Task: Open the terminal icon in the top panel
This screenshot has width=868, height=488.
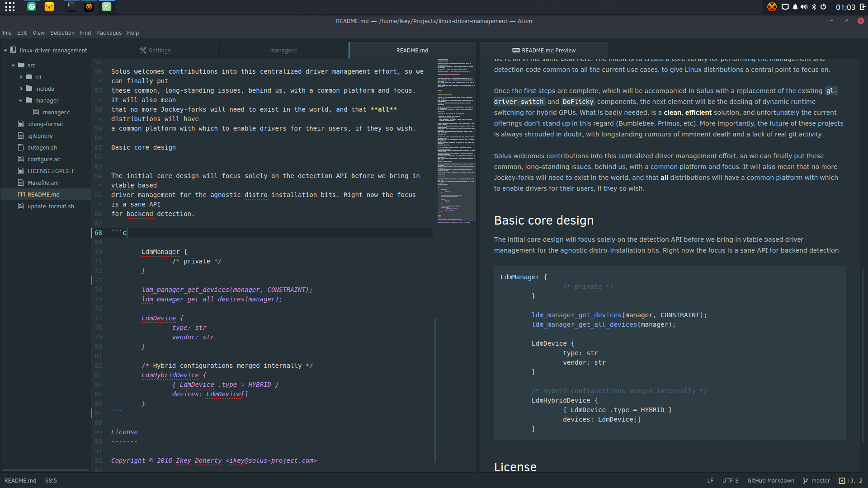Action: click(x=71, y=7)
